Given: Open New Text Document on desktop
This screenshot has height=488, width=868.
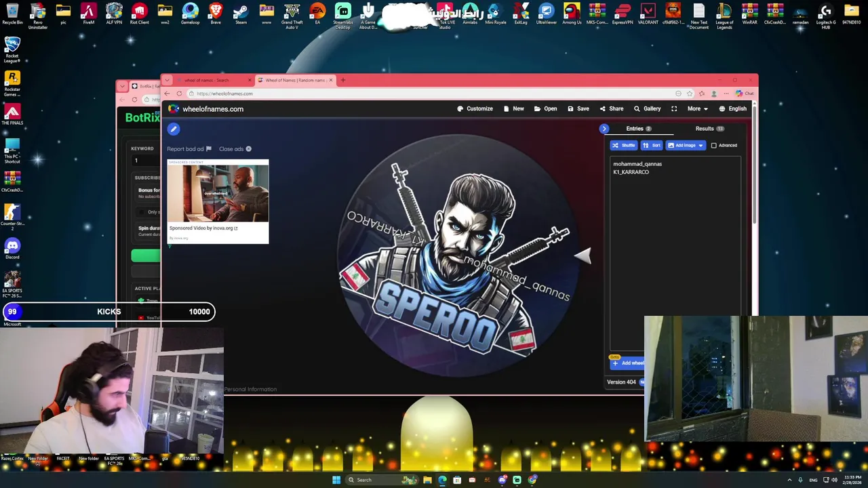Looking at the screenshot, I should click(x=698, y=15).
